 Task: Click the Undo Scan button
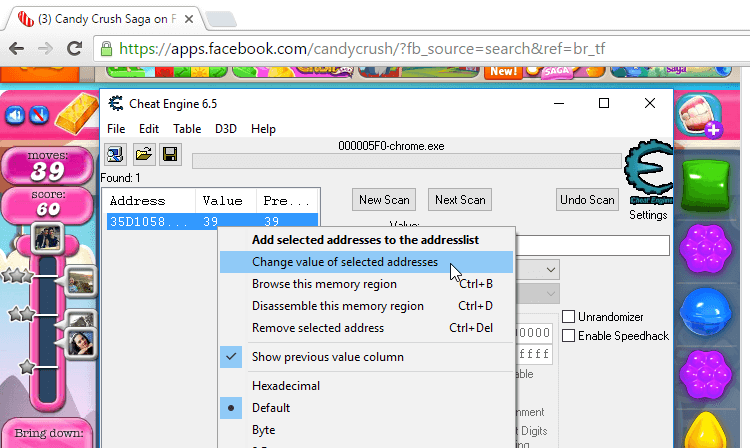pos(587,200)
